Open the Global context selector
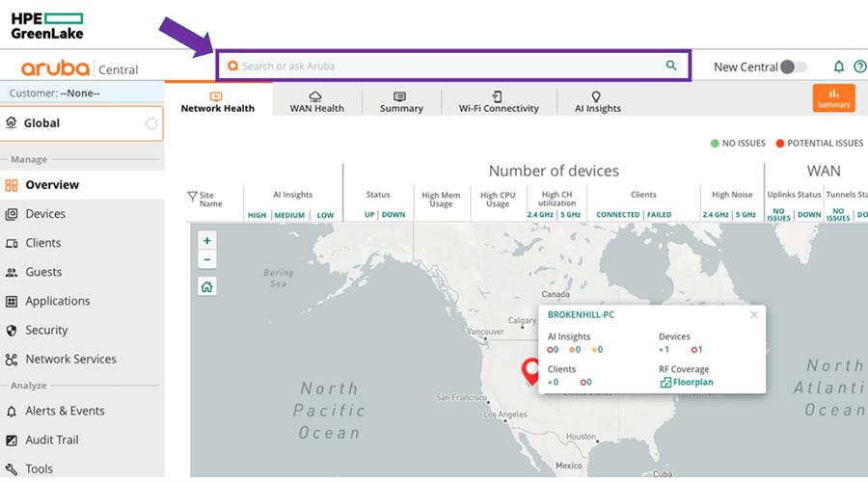Image resolution: width=868 pixels, height=482 pixels. 81,123
